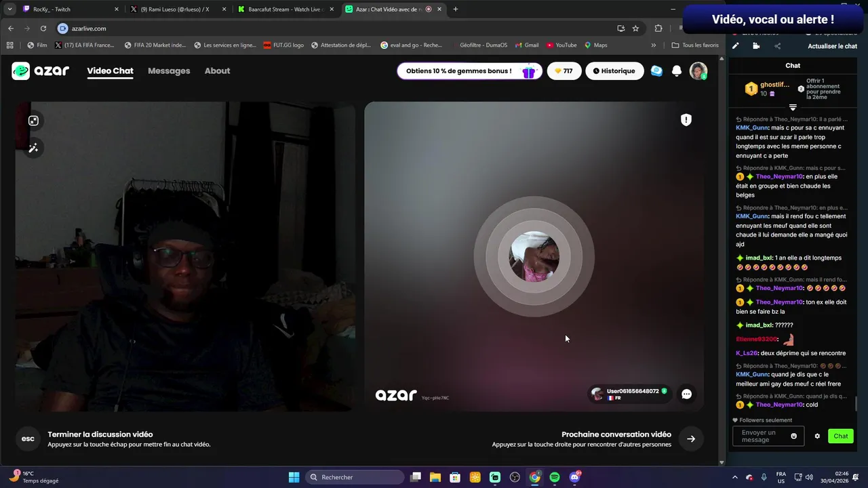Open the Tous les favoris folder
Image resolution: width=868 pixels, height=488 pixels.
[x=695, y=45]
